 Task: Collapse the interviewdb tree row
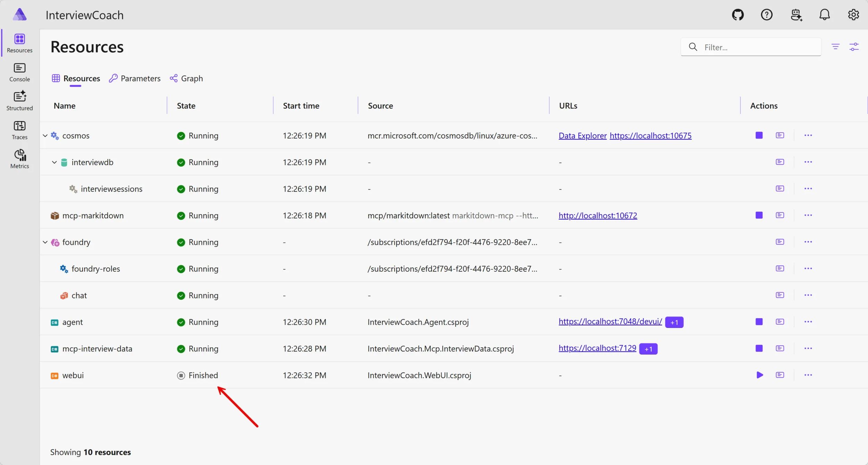pyautogui.click(x=54, y=162)
